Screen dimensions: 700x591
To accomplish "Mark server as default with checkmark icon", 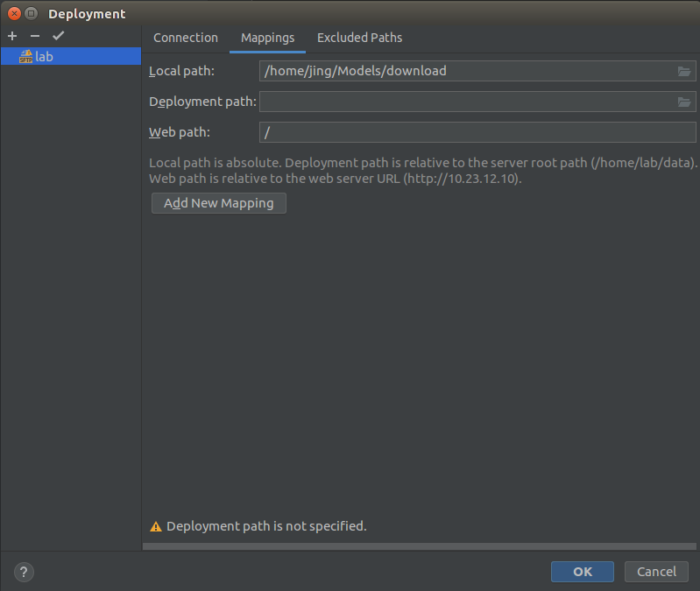I will tap(59, 36).
